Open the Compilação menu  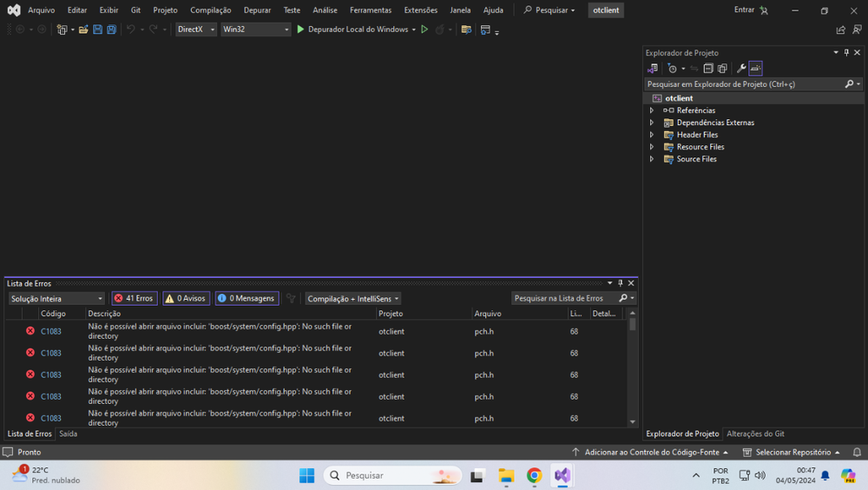pos(210,10)
